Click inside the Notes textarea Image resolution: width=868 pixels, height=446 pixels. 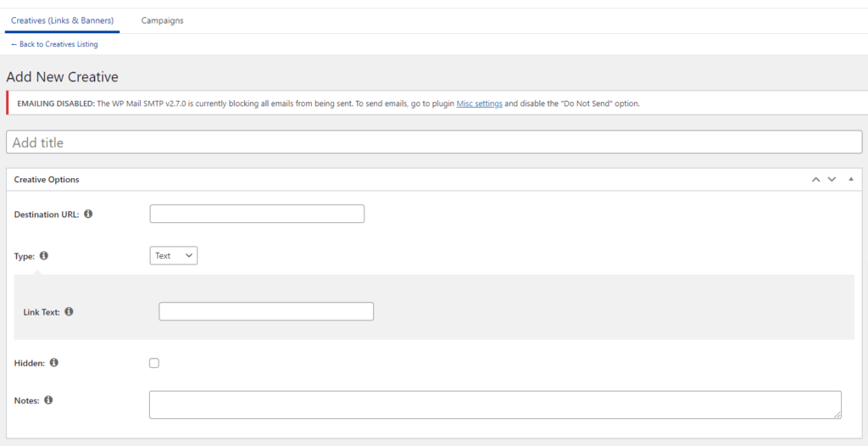495,404
